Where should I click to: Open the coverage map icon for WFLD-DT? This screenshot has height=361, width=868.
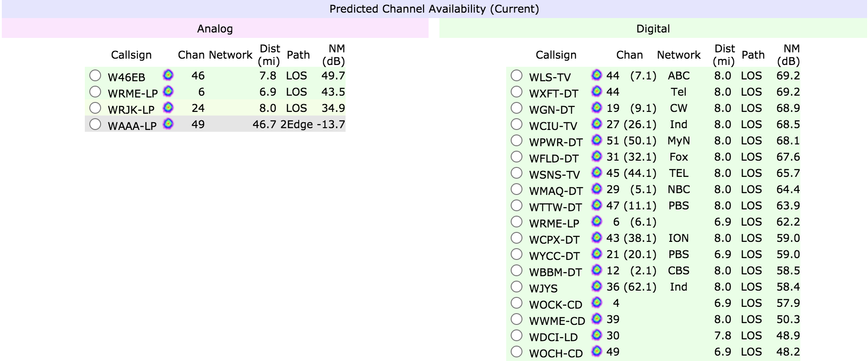(x=597, y=156)
